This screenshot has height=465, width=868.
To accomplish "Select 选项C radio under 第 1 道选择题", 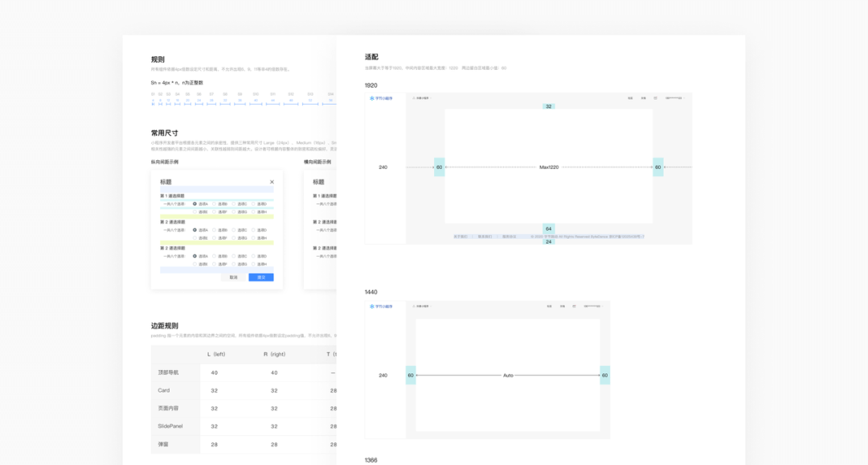I will 234,204.
